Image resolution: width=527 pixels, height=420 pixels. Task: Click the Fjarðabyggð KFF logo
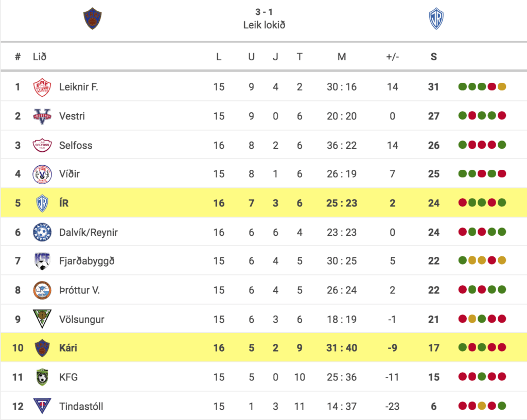tap(42, 261)
